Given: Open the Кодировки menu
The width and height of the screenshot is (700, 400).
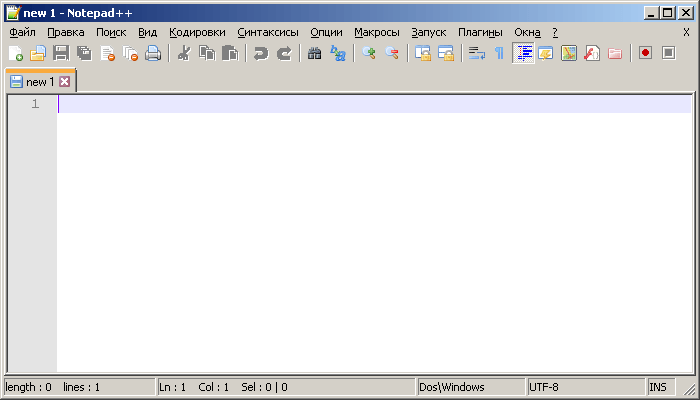Looking at the screenshot, I should (x=197, y=32).
